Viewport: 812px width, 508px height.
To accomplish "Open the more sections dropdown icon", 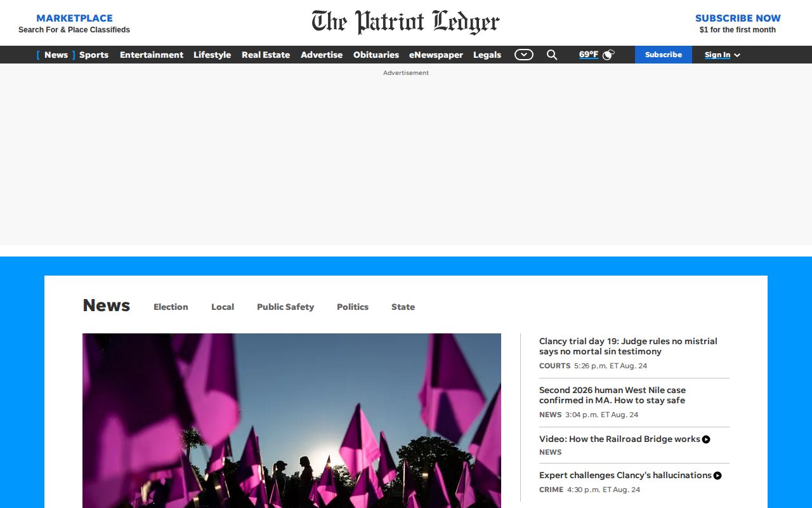I will click(523, 55).
